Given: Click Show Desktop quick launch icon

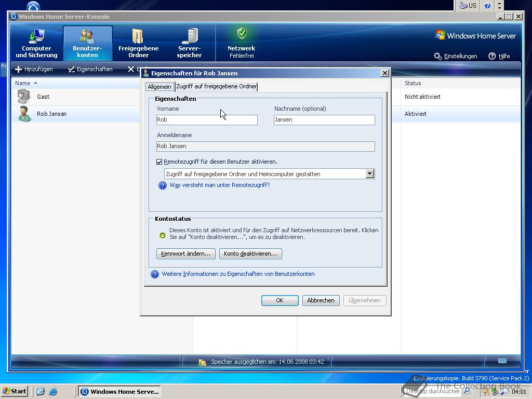Looking at the screenshot, I should click(41, 392).
